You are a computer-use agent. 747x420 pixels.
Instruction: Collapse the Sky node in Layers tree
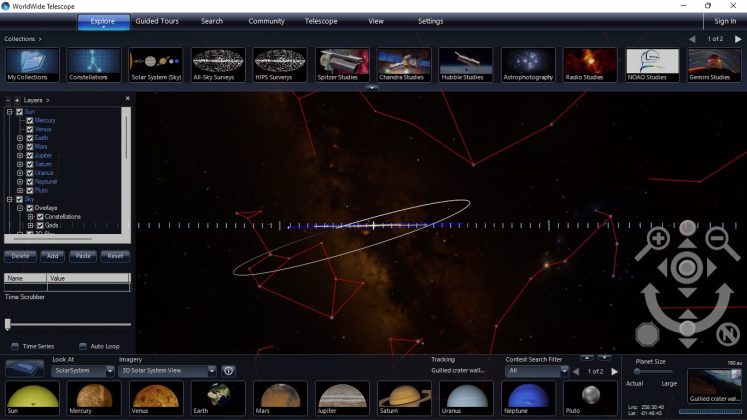pos(10,200)
